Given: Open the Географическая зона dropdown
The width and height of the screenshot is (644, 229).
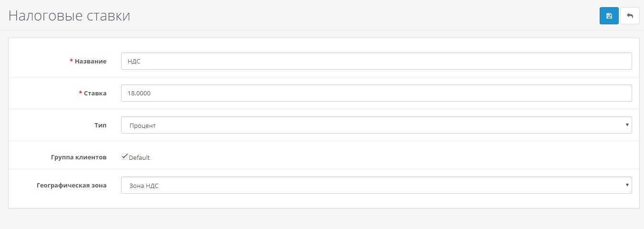Looking at the screenshot, I should 376,185.
